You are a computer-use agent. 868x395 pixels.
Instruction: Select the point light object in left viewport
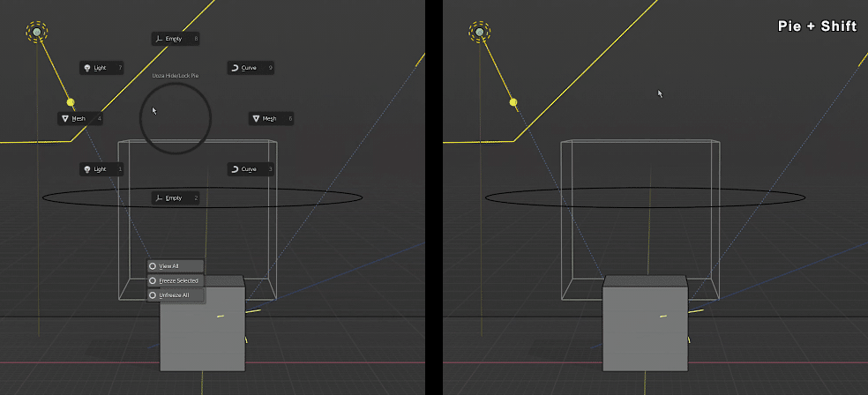pyautogui.click(x=37, y=32)
